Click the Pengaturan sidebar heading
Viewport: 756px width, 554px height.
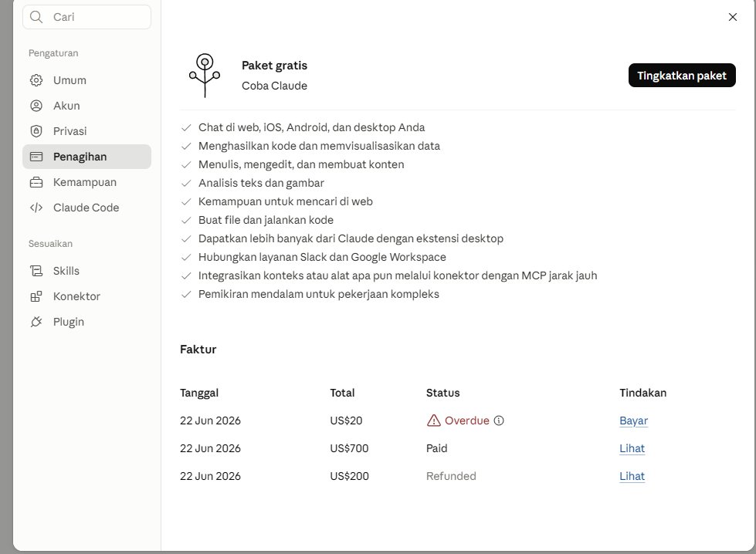click(x=53, y=53)
